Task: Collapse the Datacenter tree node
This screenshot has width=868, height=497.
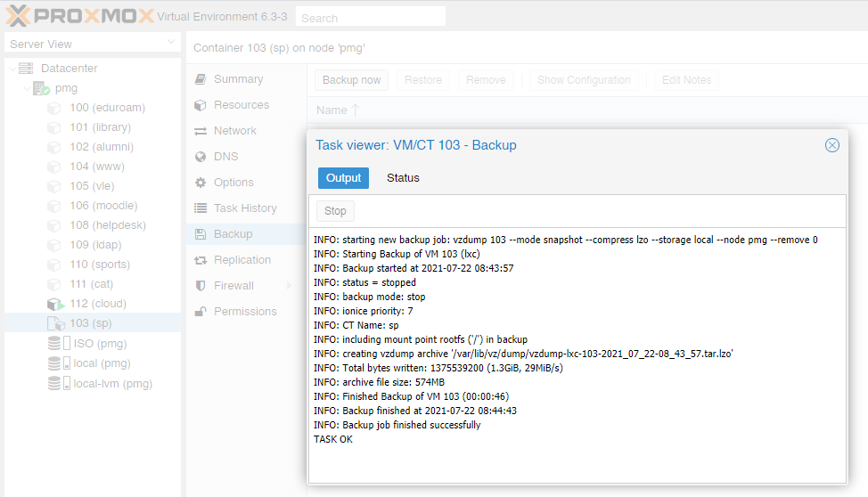Action: pyautogui.click(x=12, y=69)
